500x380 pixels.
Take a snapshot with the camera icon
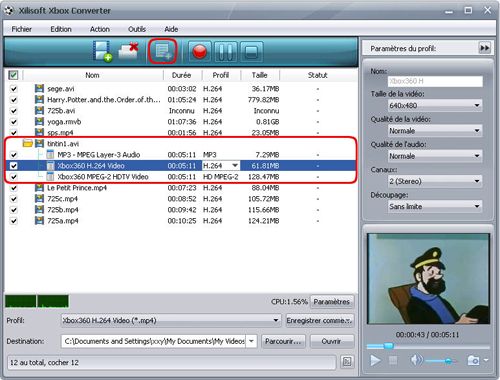point(473,360)
